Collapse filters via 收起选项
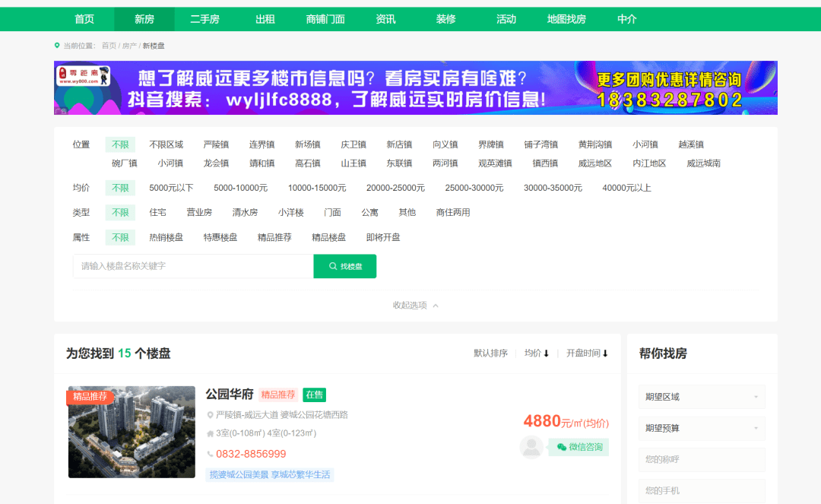 click(411, 304)
